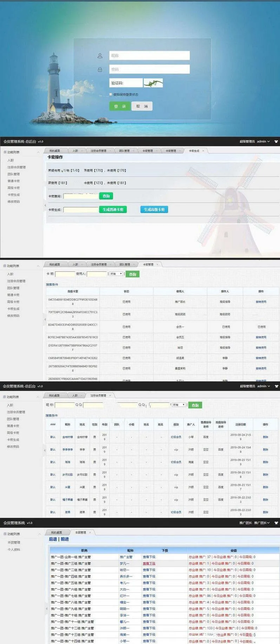The height and width of the screenshot is (644, 280).
Task: Click 功能列表 grid icon above 本团管理 sidebar item
Action: pyautogui.click(x=5, y=534)
